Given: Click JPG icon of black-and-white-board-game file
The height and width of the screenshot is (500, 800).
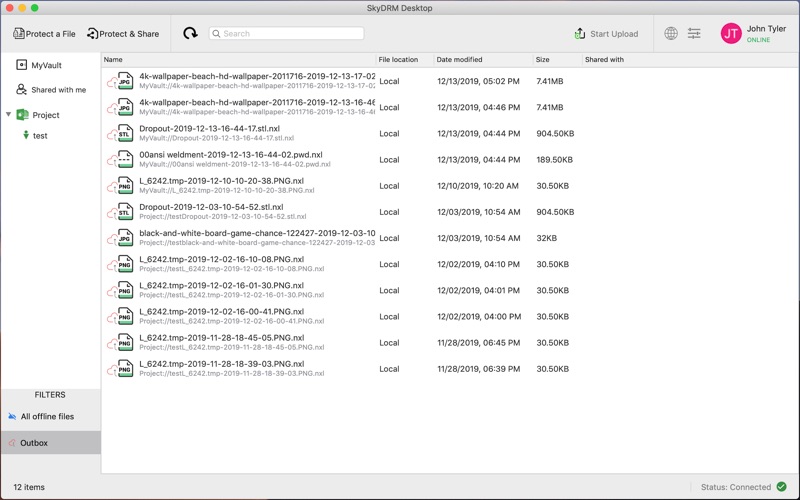Looking at the screenshot, I should 125,238.
